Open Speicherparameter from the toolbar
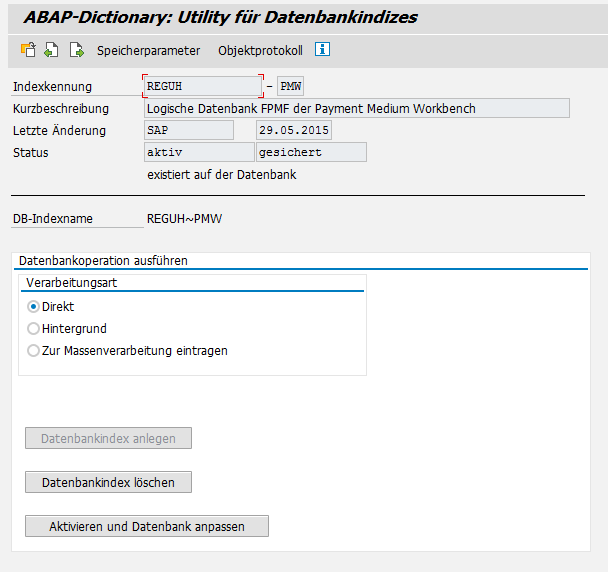Screen dimensions: 608x572 pos(148,51)
